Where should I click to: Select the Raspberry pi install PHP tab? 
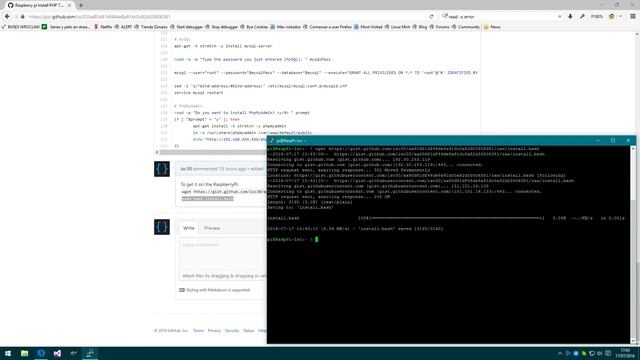(39, 5)
